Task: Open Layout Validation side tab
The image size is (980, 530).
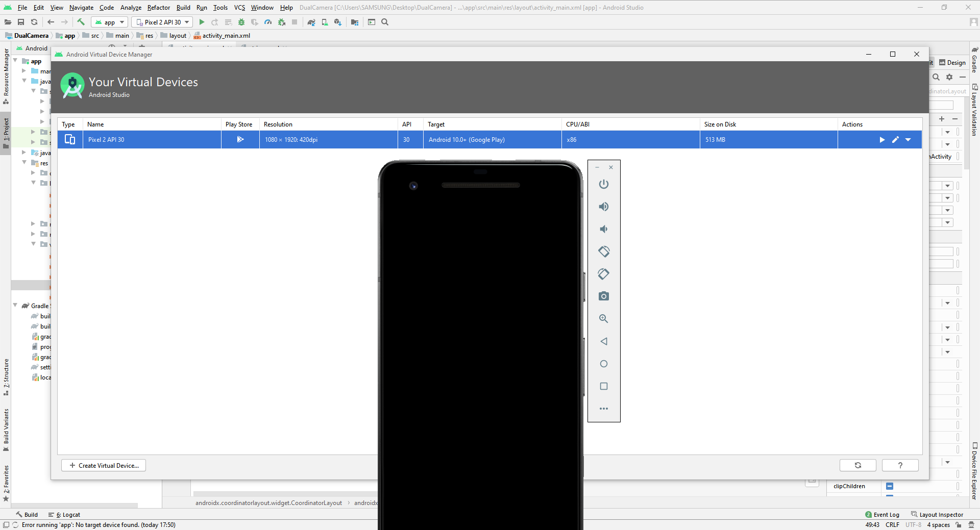Action: point(974,110)
